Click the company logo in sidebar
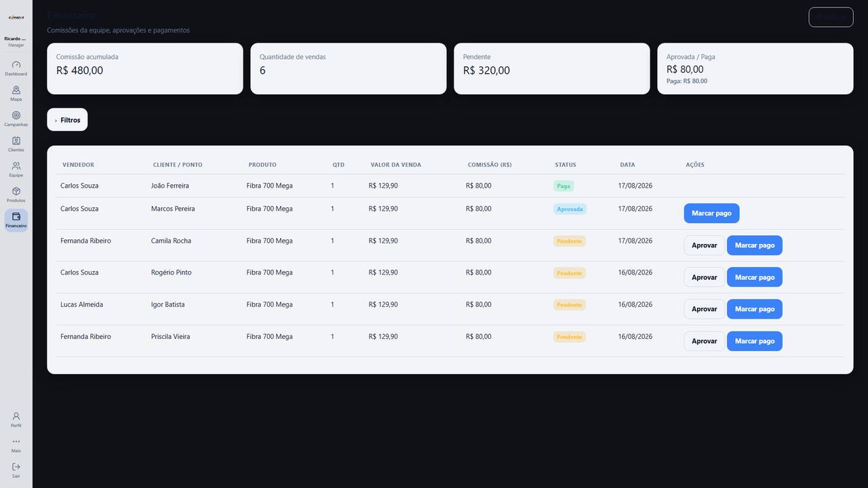 16,18
